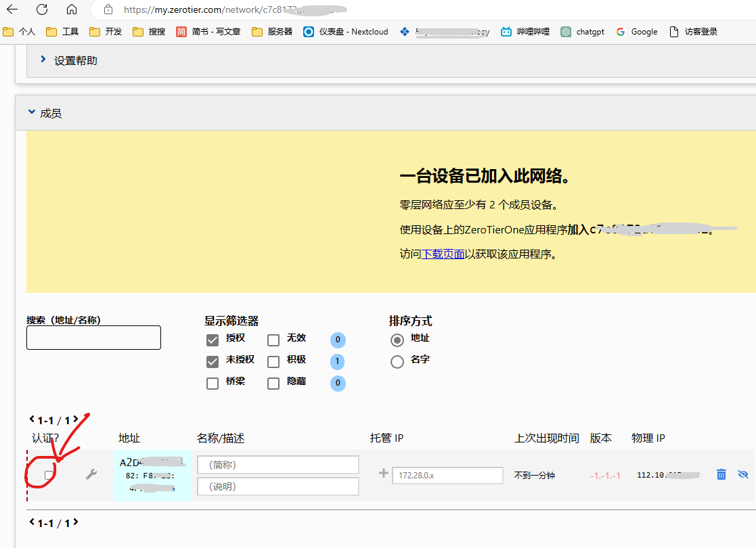Click plus icon to add managed IP
The image size is (756, 548).
384,474
